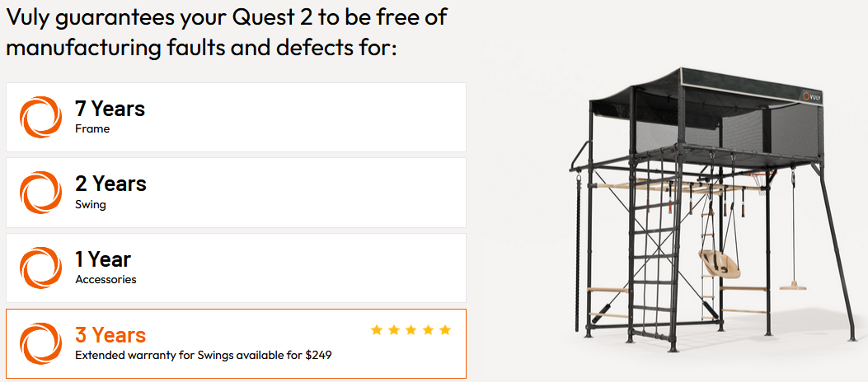Click the orange 3 Years heading
Image resolution: width=868 pixels, height=382 pixels.
coord(110,335)
